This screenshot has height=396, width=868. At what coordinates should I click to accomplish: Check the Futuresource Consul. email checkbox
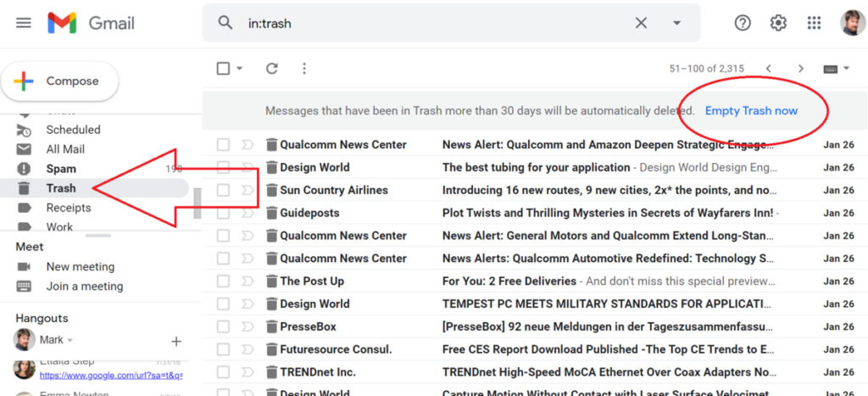(x=223, y=349)
